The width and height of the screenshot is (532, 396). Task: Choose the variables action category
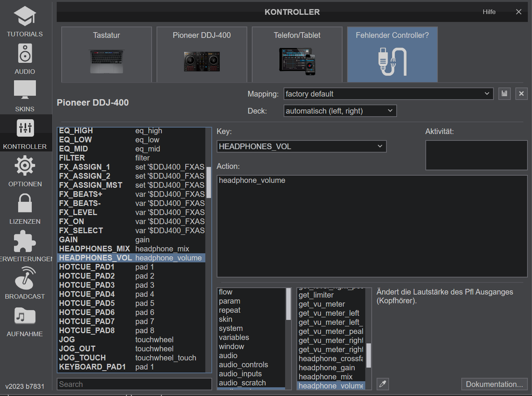(251, 337)
